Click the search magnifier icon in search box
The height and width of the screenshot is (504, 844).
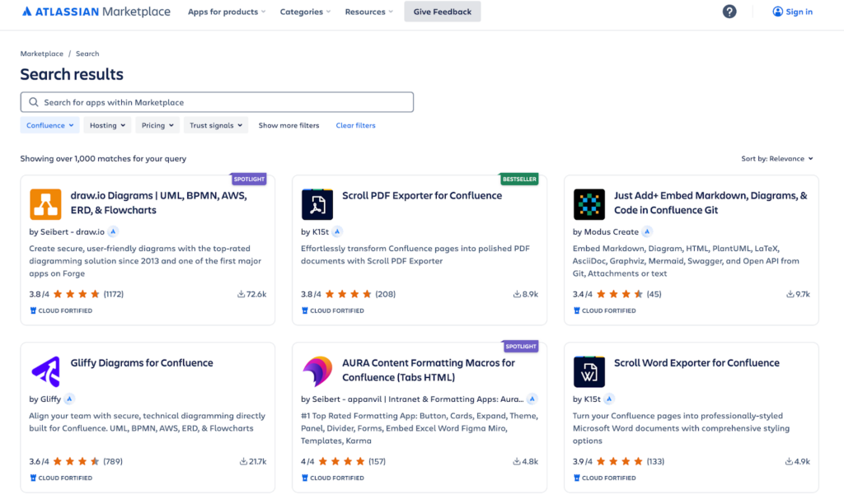[33, 102]
